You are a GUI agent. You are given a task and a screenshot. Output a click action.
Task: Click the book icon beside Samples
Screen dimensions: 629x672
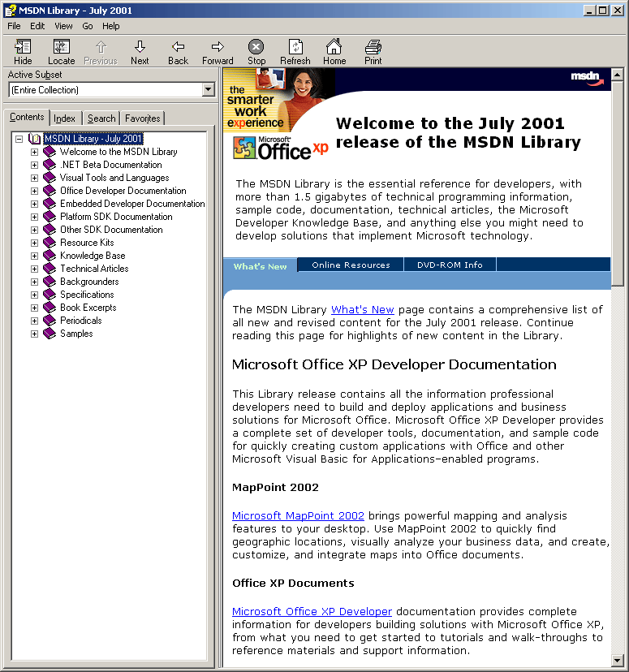tap(50, 334)
